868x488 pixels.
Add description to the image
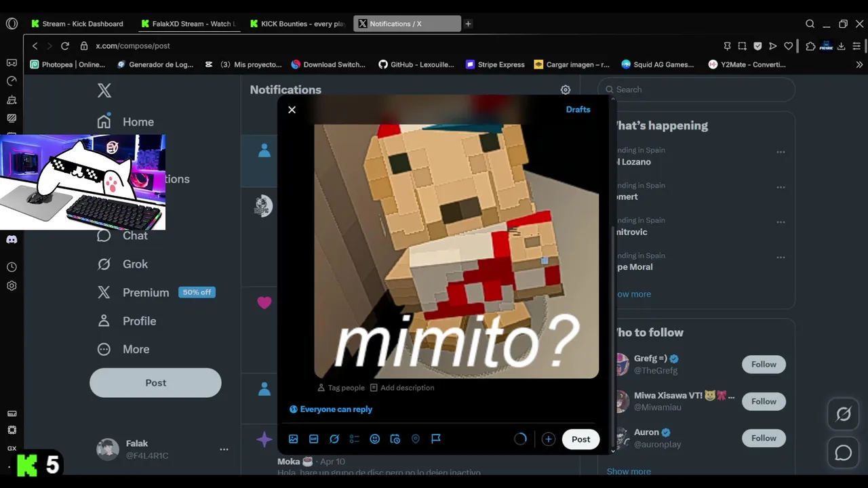click(402, 388)
